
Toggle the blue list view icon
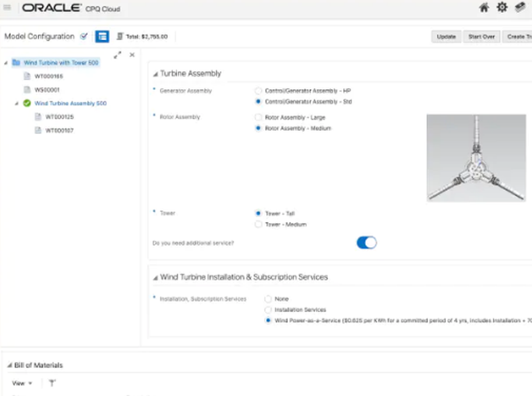(x=102, y=36)
